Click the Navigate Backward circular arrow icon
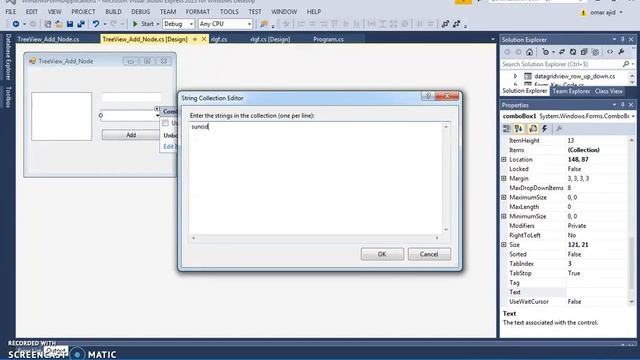The width and height of the screenshot is (640, 360). point(16,24)
